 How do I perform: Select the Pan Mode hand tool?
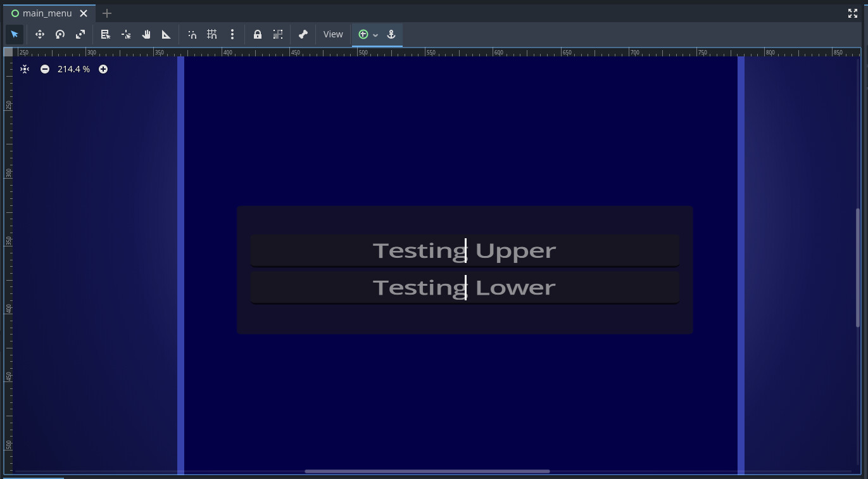(x=146, y=34)
